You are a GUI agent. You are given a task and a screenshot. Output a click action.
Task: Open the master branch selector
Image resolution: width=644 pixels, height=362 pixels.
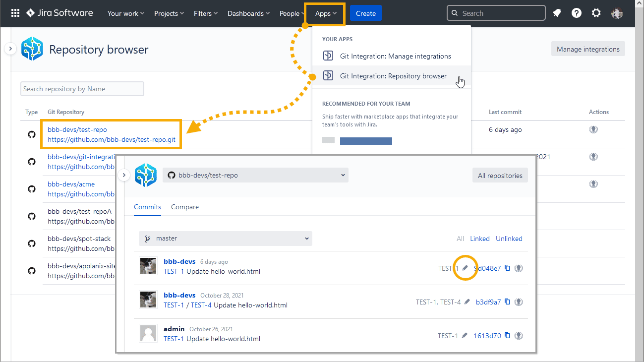pyautogui.click(x=226, y=239)
